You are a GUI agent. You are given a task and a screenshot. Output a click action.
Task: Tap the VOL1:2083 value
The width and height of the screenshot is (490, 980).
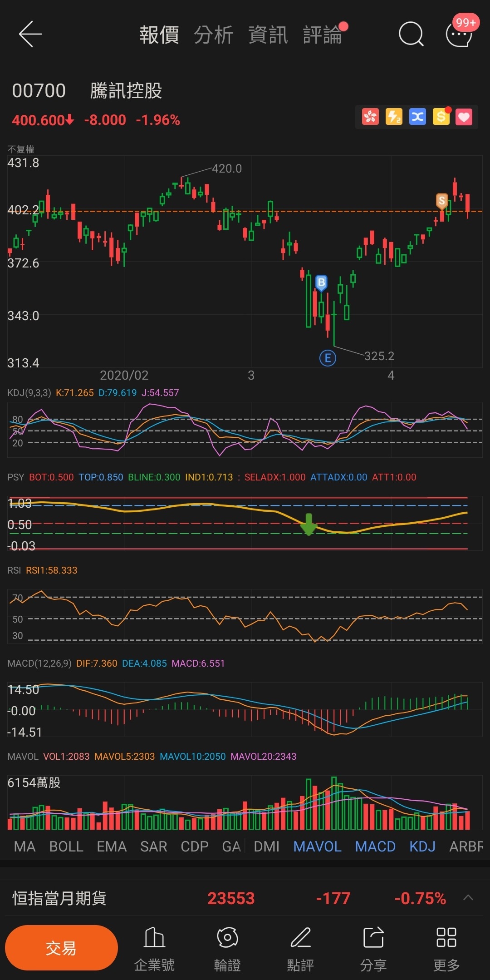[66, 757]
